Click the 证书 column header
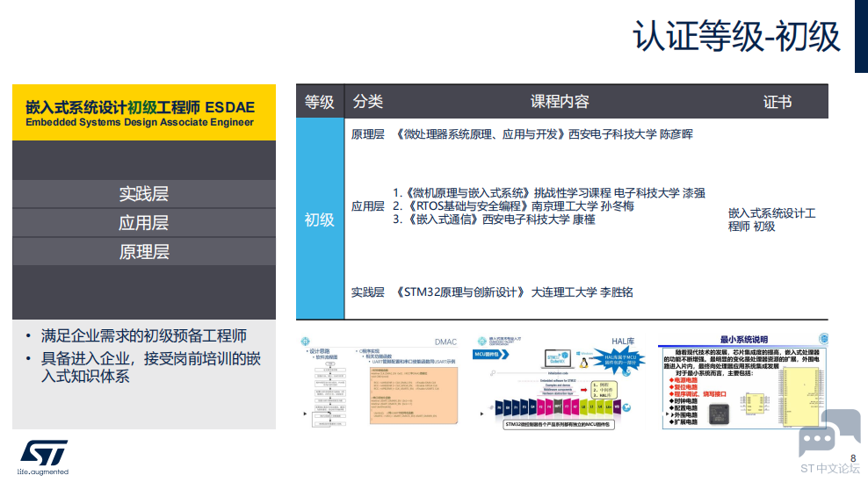868x482 pixels. [778, 102]
